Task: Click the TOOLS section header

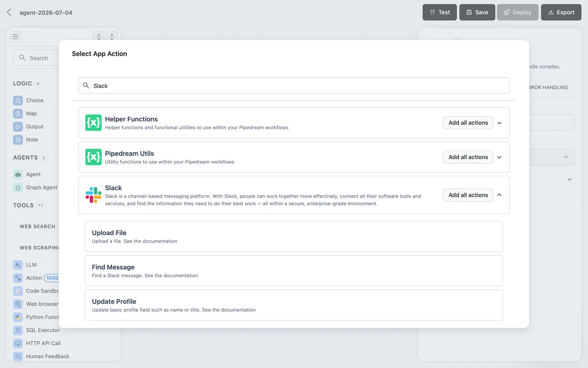Action: [x=23, y=205]
